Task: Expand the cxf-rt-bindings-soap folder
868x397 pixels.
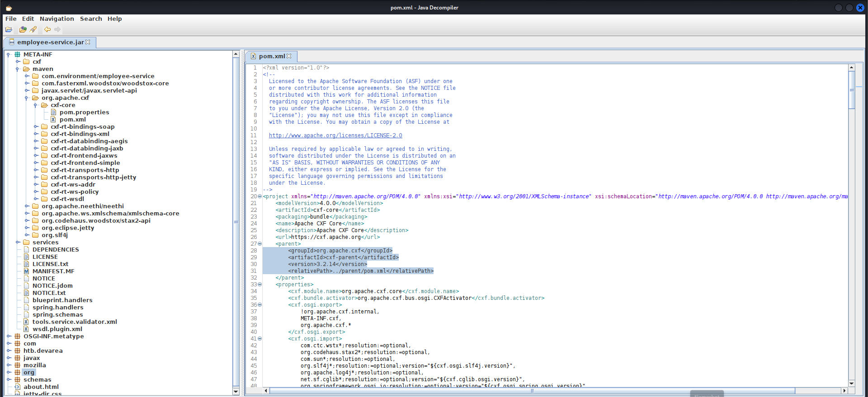Action: [x=36, y=126]
